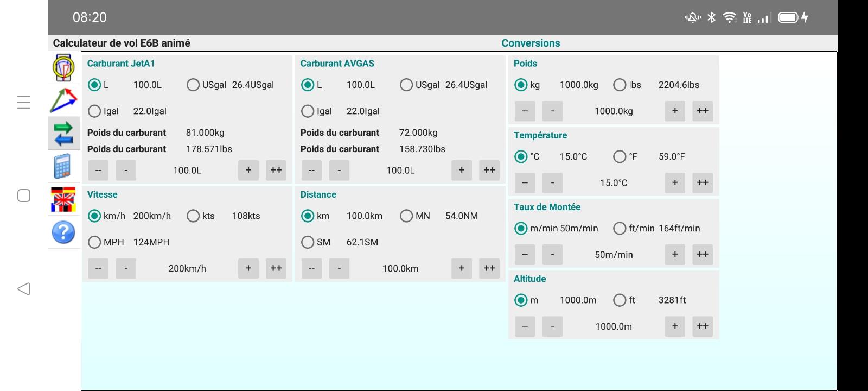
Task: Increase Vitesse with ++ button
Action: tap(276, 268)
